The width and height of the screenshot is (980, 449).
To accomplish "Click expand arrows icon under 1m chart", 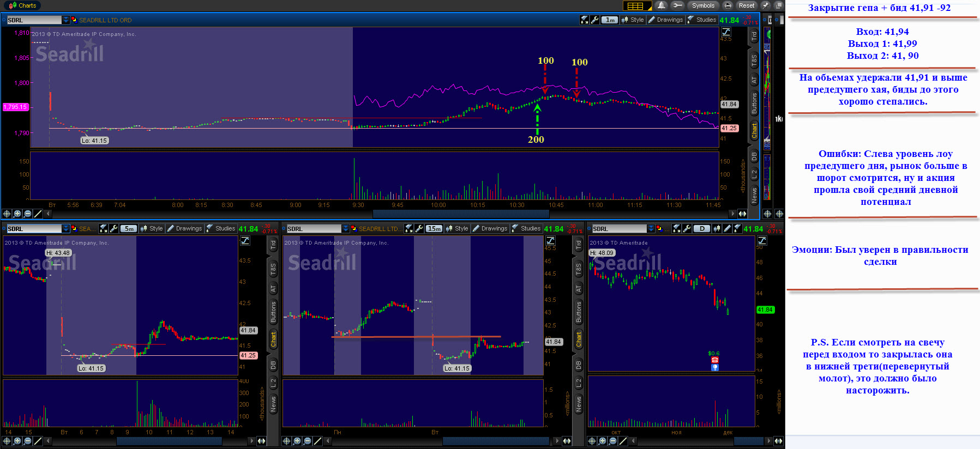I will tap(742, 214).
